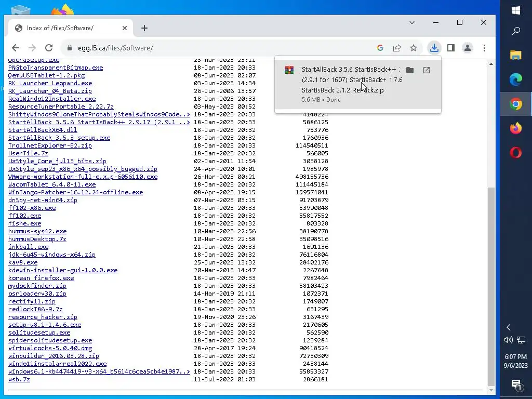Image resolution: width=532 pixels, height=399 pixels.
Task: Click the wsb.7z link
Action: pos(19,380)
